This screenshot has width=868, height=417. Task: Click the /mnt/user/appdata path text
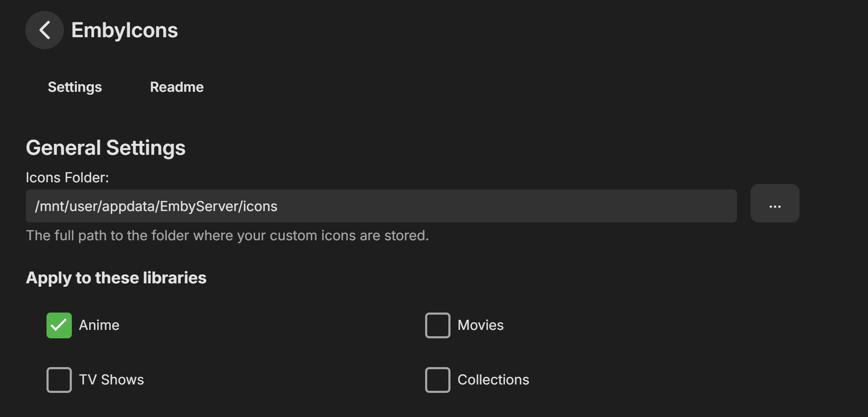coord(156,206)
